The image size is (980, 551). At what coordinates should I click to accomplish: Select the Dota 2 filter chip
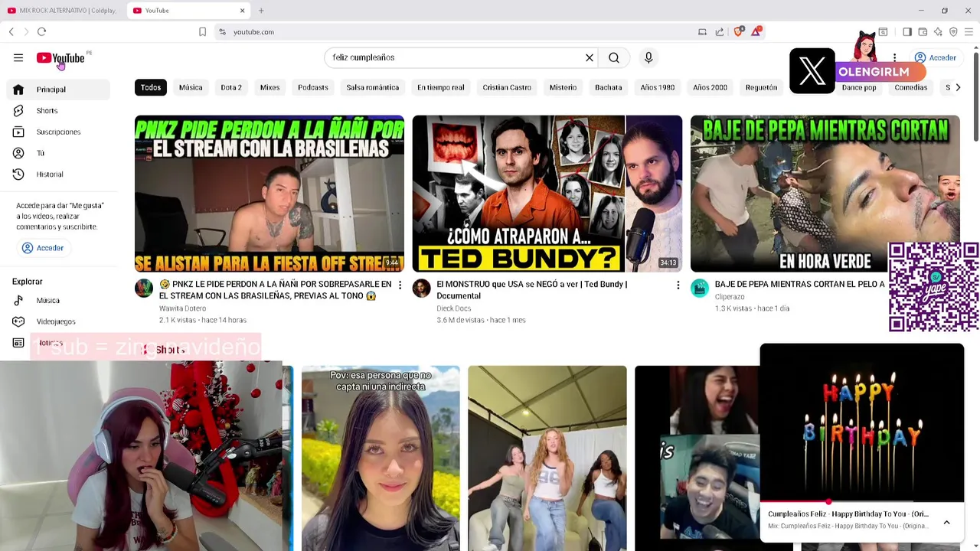coord(231,87)
